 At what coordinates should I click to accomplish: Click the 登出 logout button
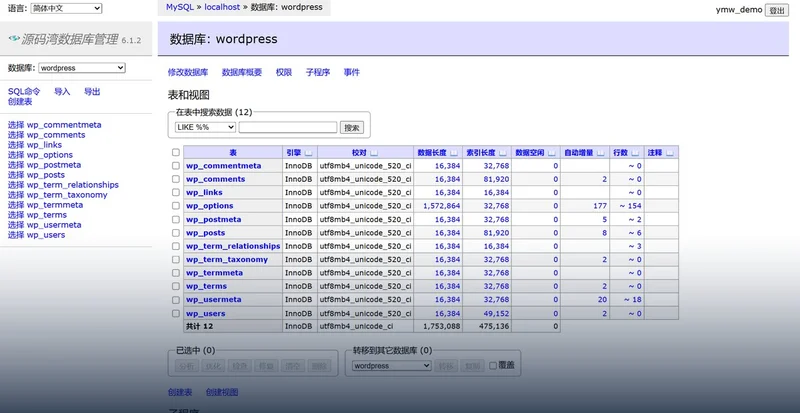point(777,10)
